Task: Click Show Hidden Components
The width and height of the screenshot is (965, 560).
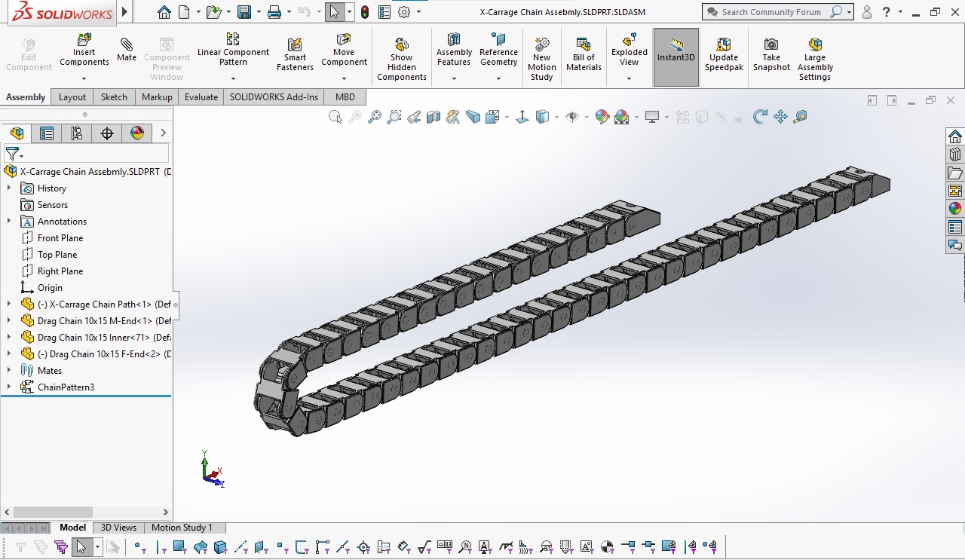Action: (402, 59)
